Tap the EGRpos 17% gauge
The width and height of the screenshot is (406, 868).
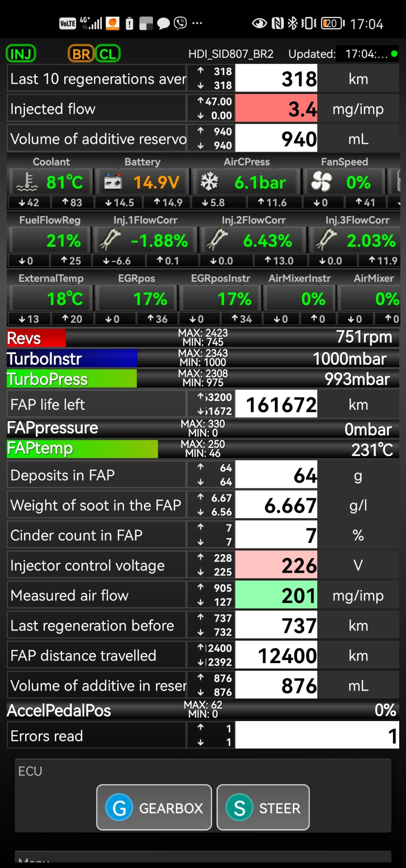136,299
